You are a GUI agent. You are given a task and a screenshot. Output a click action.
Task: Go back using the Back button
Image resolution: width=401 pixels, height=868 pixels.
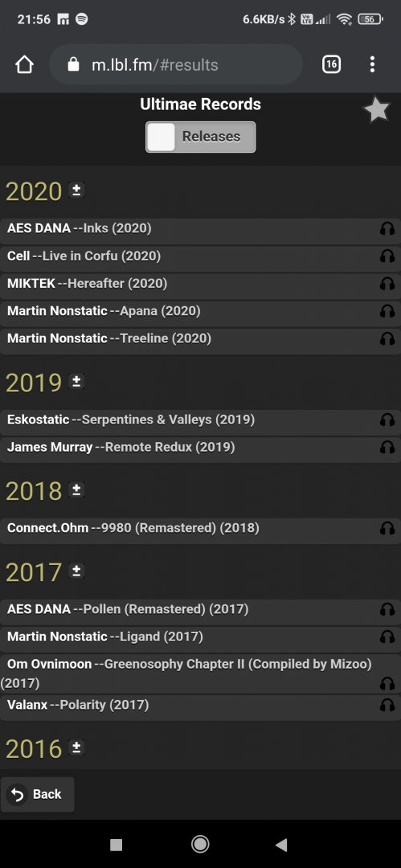coord(38,794)
